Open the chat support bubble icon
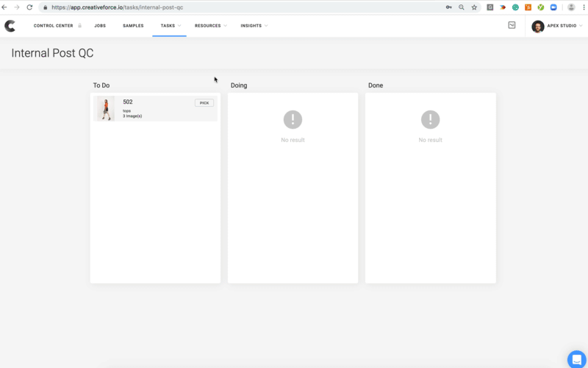This screenshot has width=588, height=368. (x=577, y=358)
